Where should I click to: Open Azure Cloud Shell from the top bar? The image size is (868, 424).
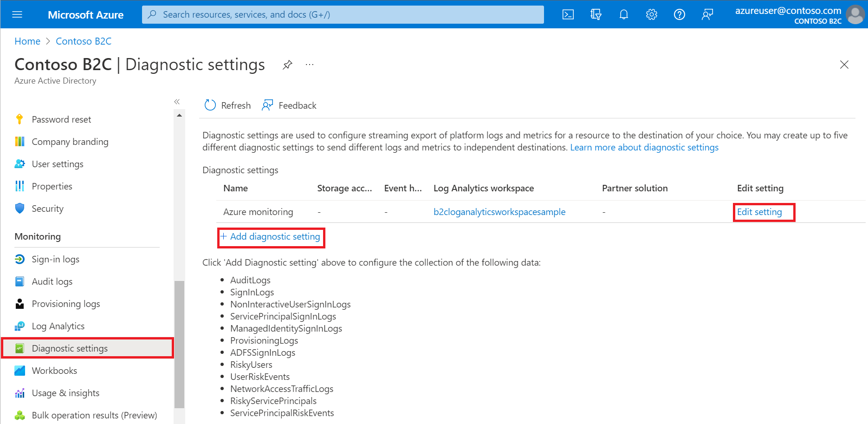click(567, 14)
